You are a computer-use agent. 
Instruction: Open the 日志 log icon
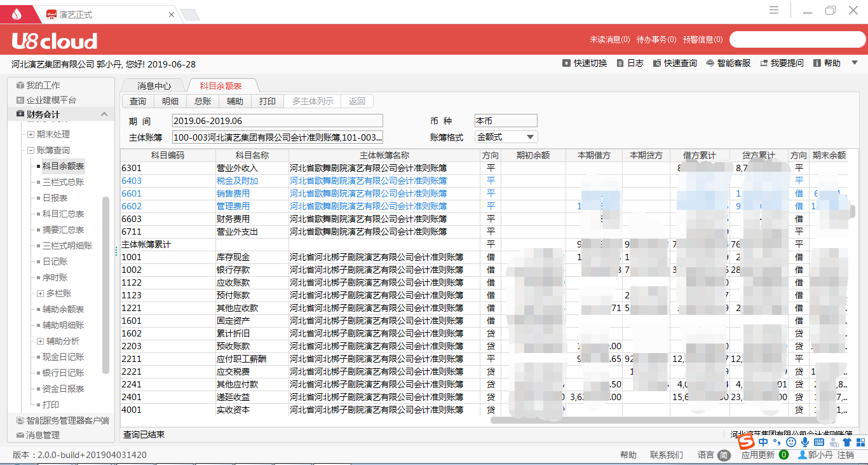[620, 64]
